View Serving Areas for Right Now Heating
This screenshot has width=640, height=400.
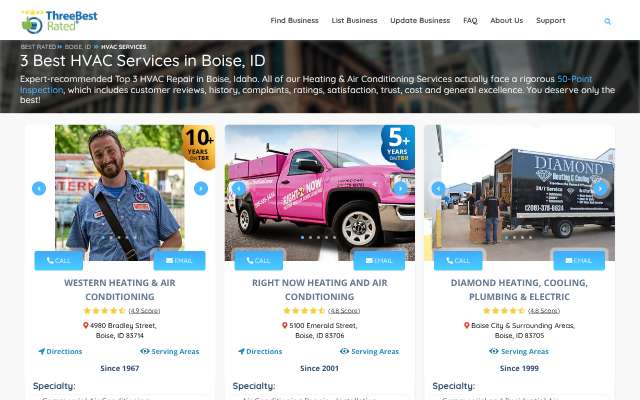tap(369, 351)
